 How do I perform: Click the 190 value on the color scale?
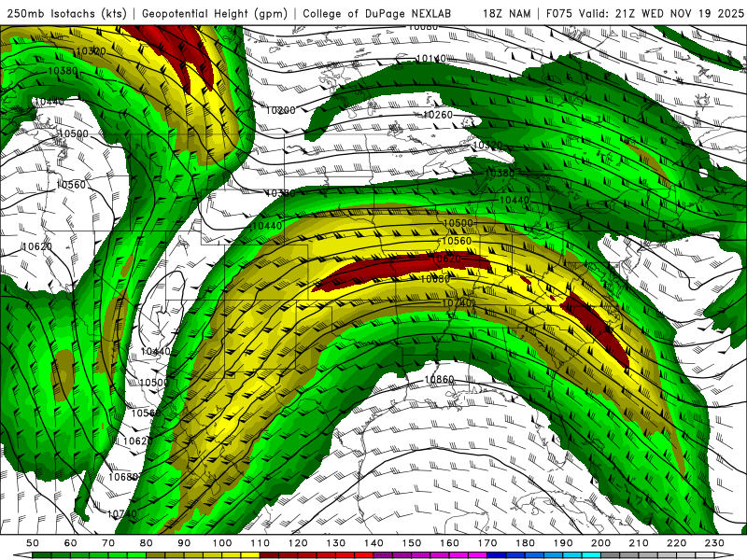563,543
